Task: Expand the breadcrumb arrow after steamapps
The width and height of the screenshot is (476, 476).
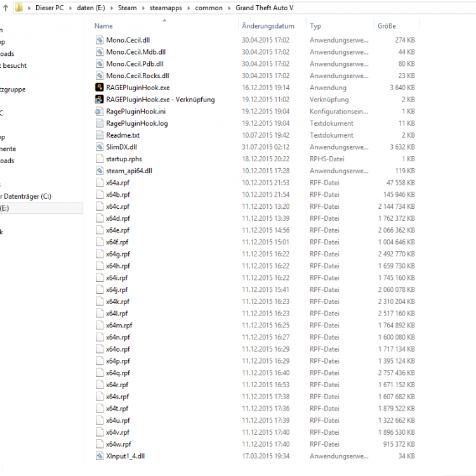Action: [x=188, y=8]
